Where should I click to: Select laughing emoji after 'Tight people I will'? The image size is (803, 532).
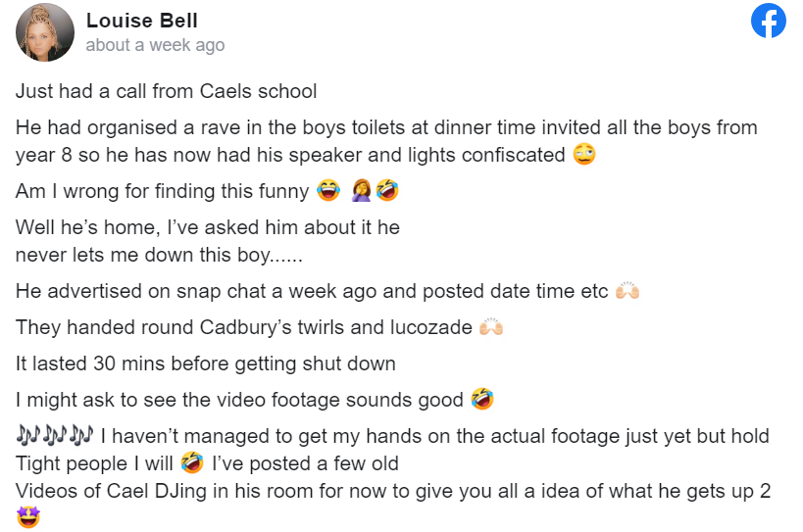(x=192, y=462)
